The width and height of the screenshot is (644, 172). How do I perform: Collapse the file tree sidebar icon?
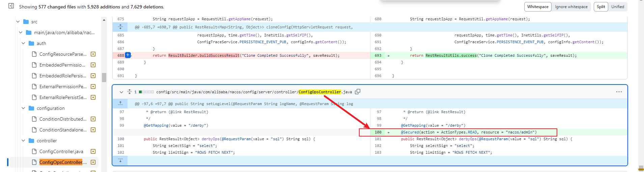(11, 6)
